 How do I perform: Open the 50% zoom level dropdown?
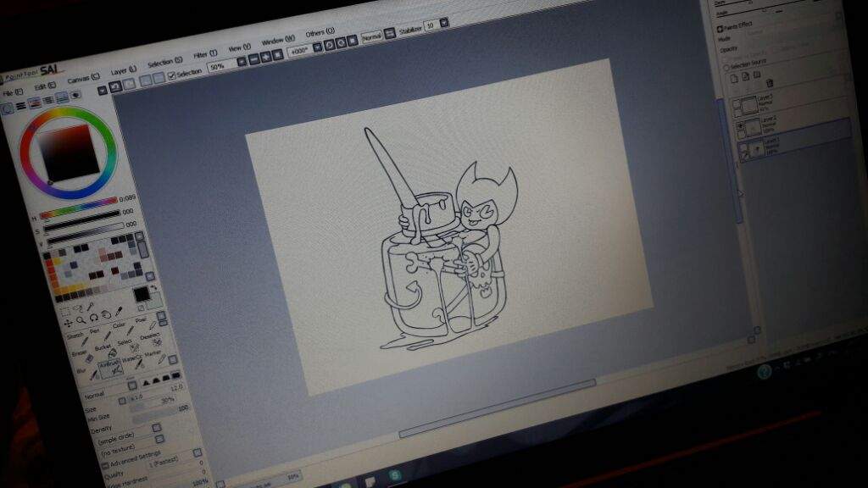pyautogui.click(x=242, y=62)
